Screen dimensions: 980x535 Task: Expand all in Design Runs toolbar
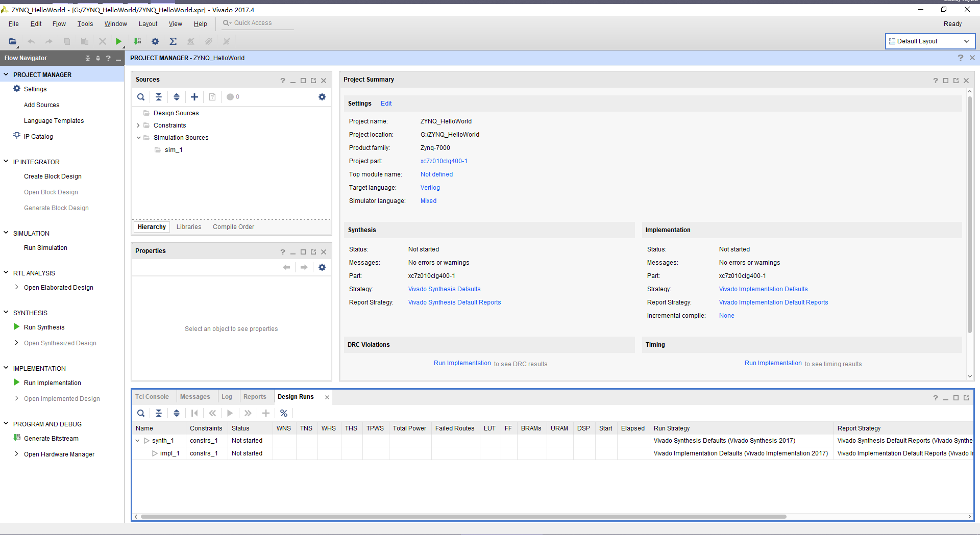point(177,413)
